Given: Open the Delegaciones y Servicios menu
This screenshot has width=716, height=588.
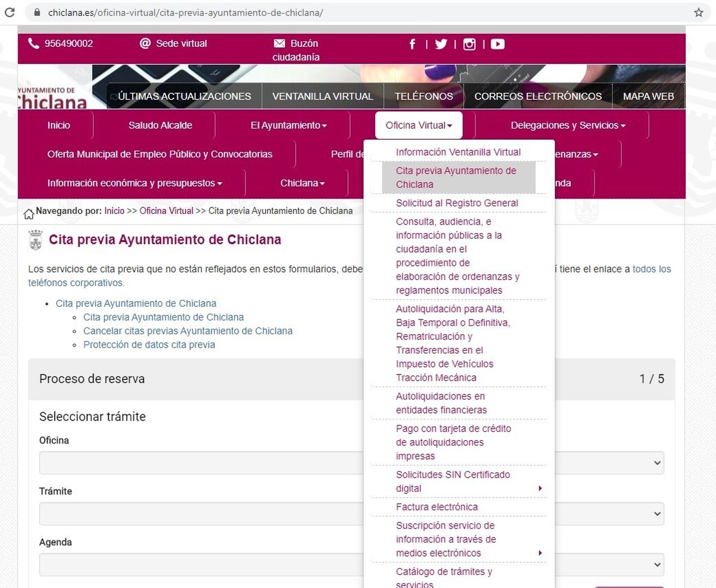Looking at the screenshot, I should click(567, 126).
